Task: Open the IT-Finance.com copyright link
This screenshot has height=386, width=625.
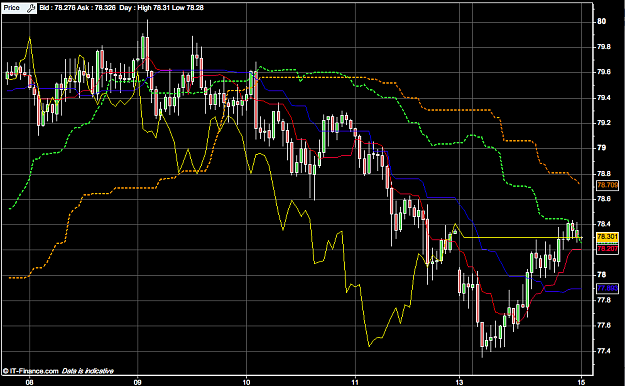Action: click(x=31, y=371)
